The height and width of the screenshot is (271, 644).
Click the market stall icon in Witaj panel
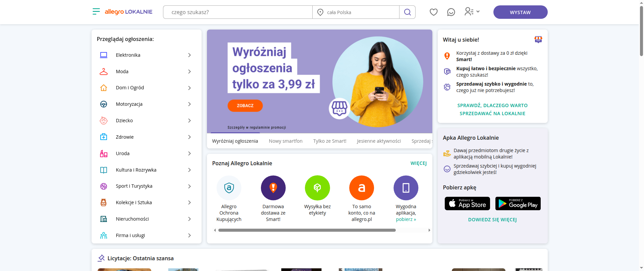[x=538, y=40]
